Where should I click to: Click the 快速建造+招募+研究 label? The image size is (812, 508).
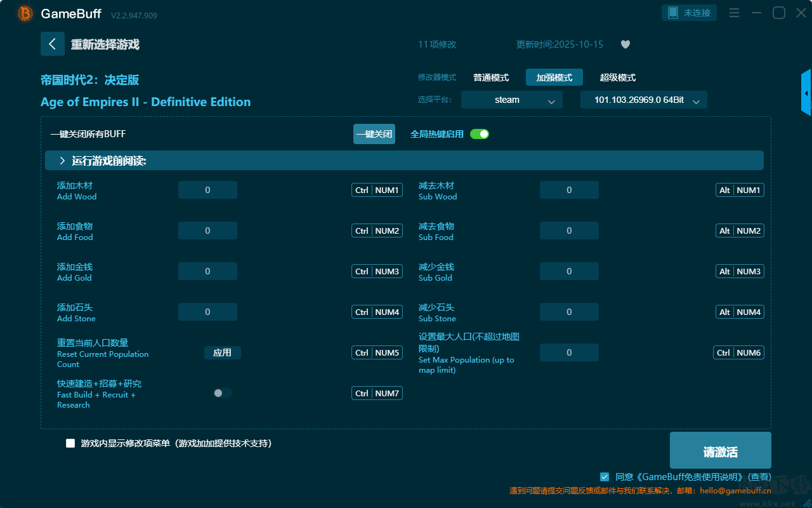coord(100,384)
